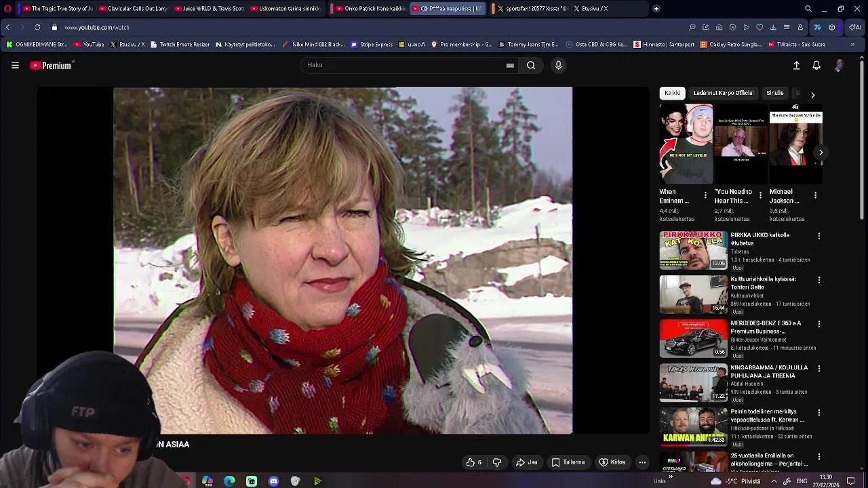
Task: Click the YouTube search magnifier button
Action: [x=531, y=65]
